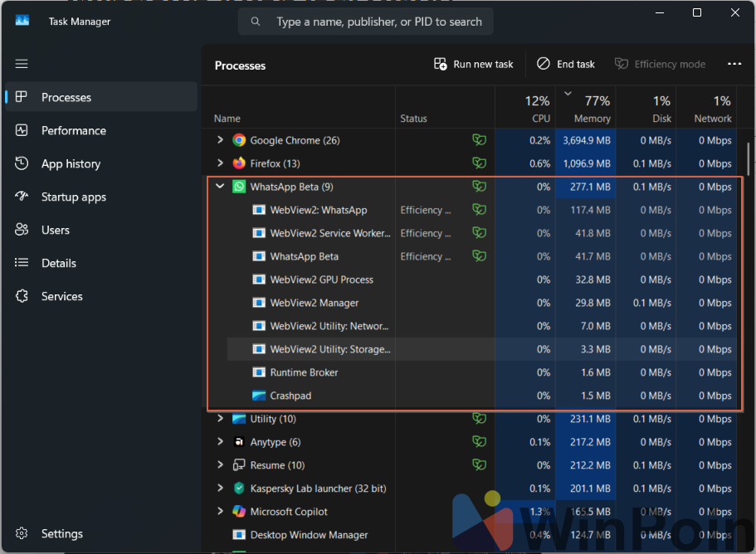This screenshot has height=554, width=756.
Task: Click the WhatsApp Beta group icon
Action: tap(239, 187)
